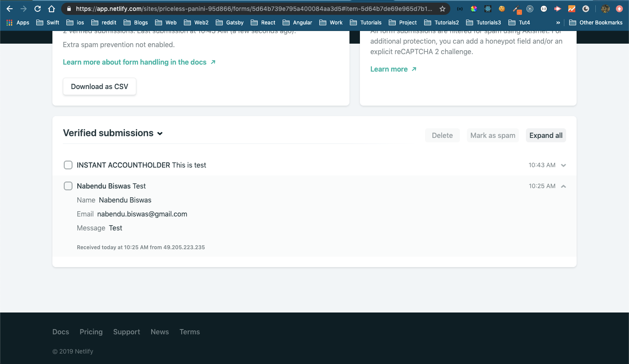Download submissions as CSV
The image size is (629, 364).
100,86
